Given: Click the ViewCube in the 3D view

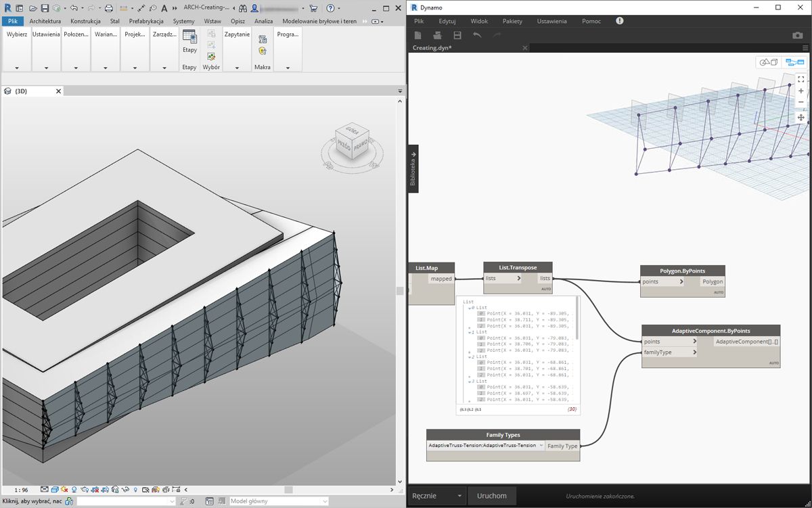Looking at the screenshot, I should coord(351,143).
